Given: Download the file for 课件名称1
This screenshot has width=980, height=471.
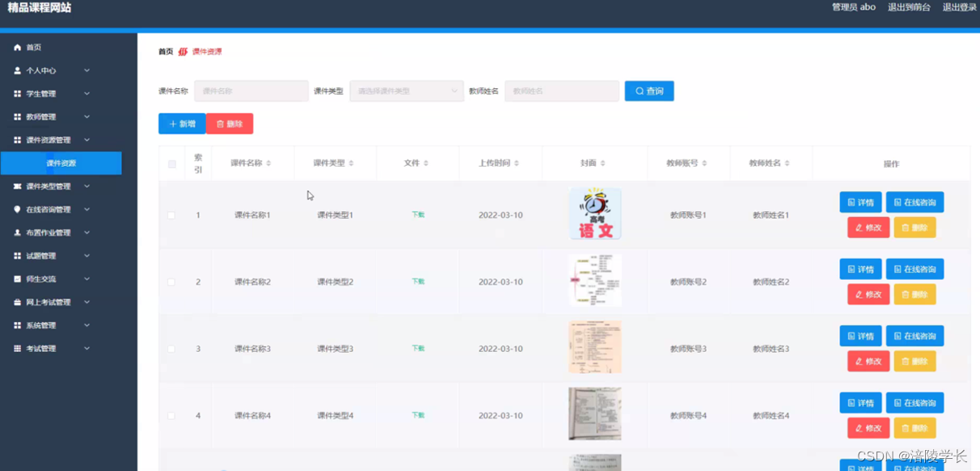Looking at the screenshot, I should pyautogui.click(x=418, y=214).
